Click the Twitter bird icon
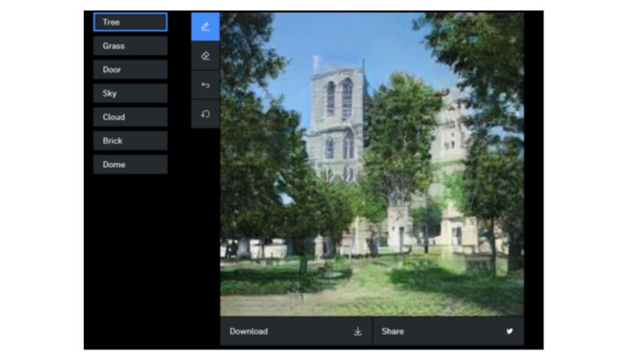 [509, 332]
